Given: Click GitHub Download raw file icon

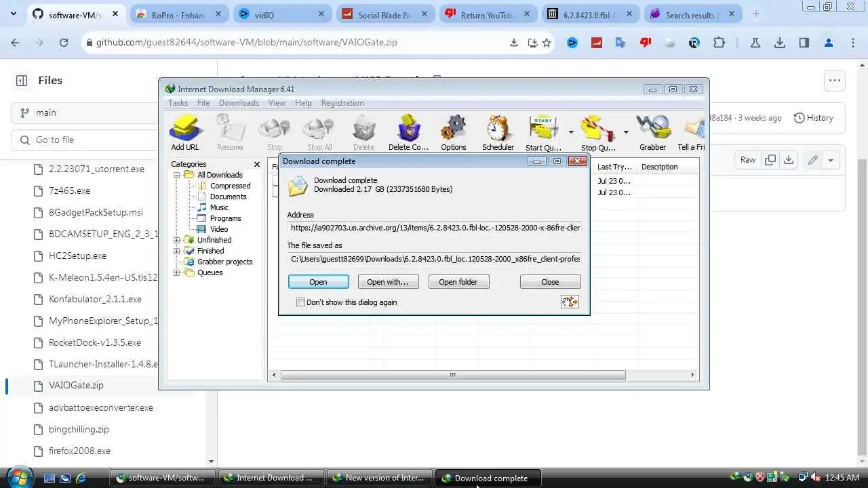Looking at the screenshot, I should click(x=789, y=160).
